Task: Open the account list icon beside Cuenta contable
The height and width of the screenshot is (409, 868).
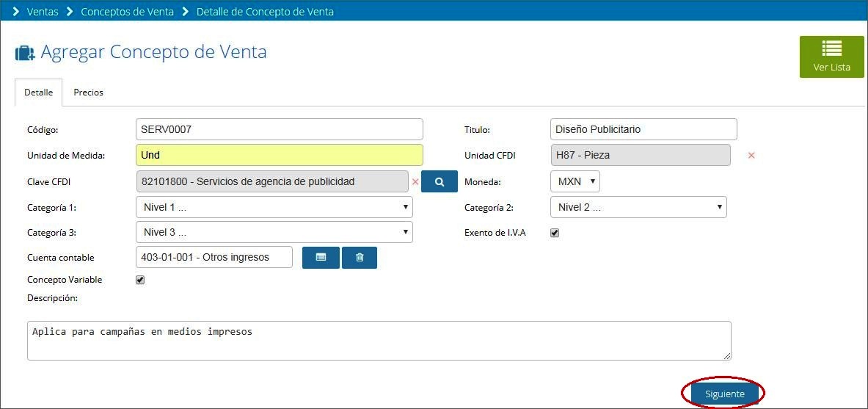Action: 321,258
